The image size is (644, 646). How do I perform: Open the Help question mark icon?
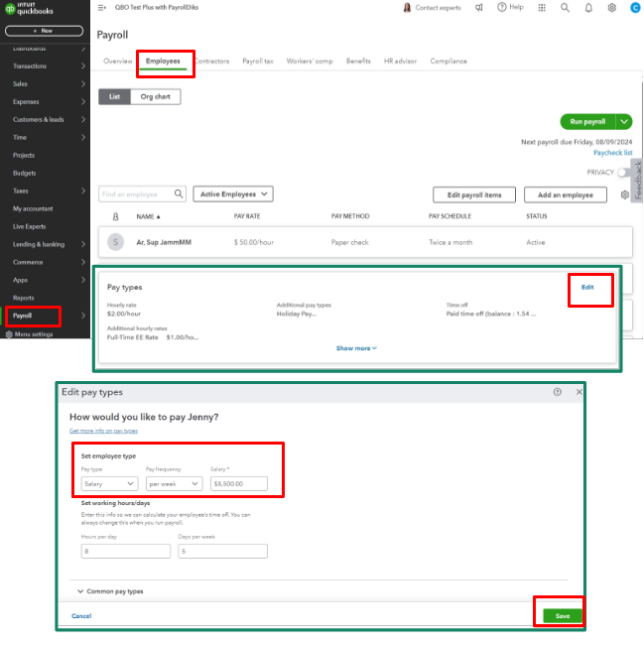tap(501, 7)
